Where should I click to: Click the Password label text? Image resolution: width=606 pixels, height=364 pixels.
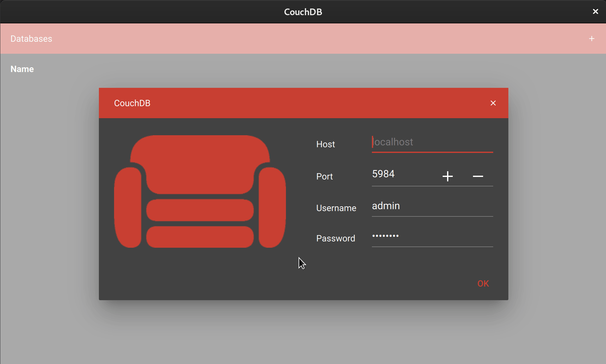[x=336, y=239]
